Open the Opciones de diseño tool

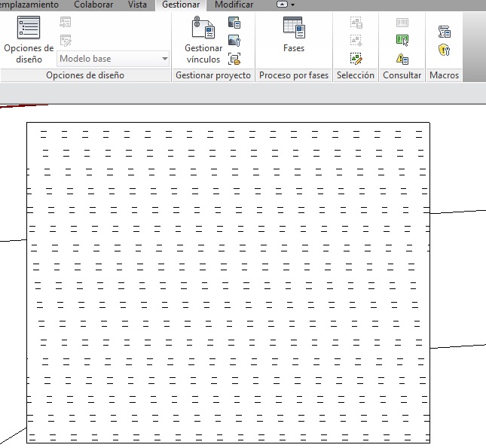29,39
